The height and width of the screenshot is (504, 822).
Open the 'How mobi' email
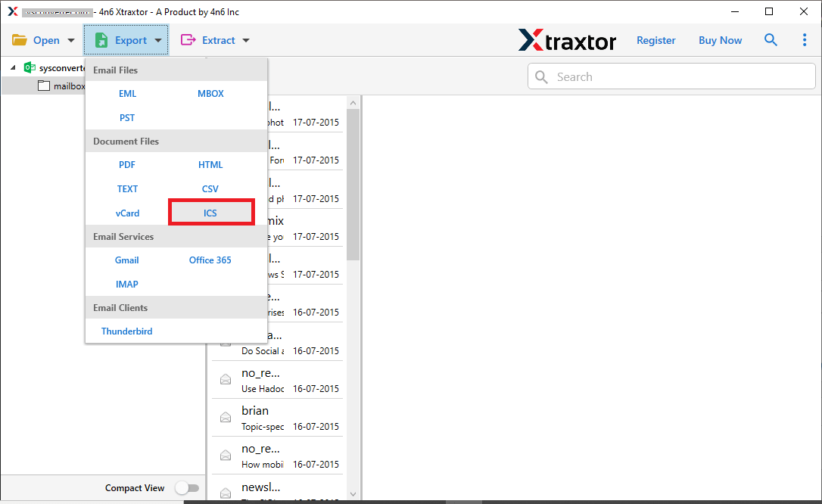click(277, 456)
